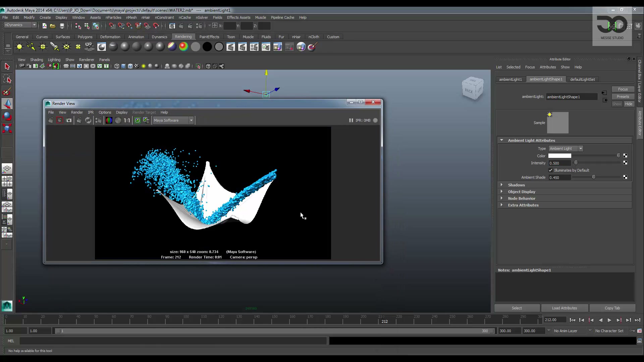Toggle use all lights in viewport

144,66
